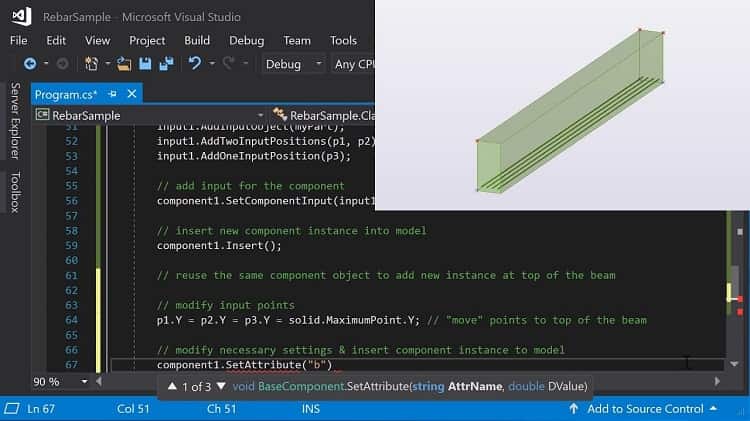The height and width of the screenshot is (421, 750).
Task: Open the Build menu
Action: pyautogui.click(x=197, y=40)
